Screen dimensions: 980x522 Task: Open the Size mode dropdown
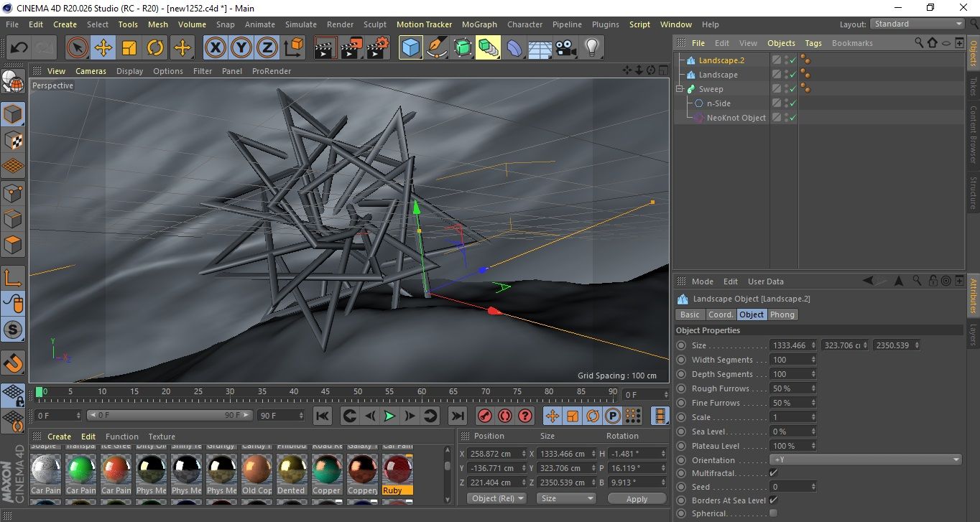[567, 498]
